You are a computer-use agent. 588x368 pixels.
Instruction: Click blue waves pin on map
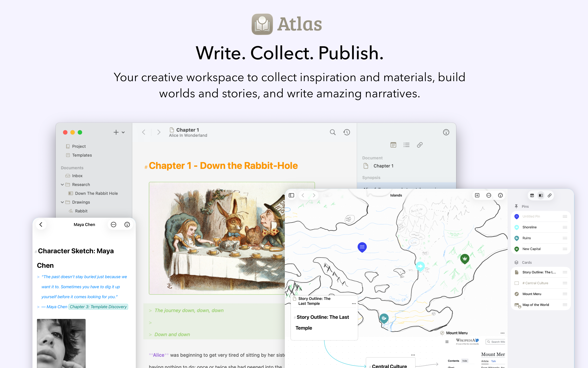[362, 247]
